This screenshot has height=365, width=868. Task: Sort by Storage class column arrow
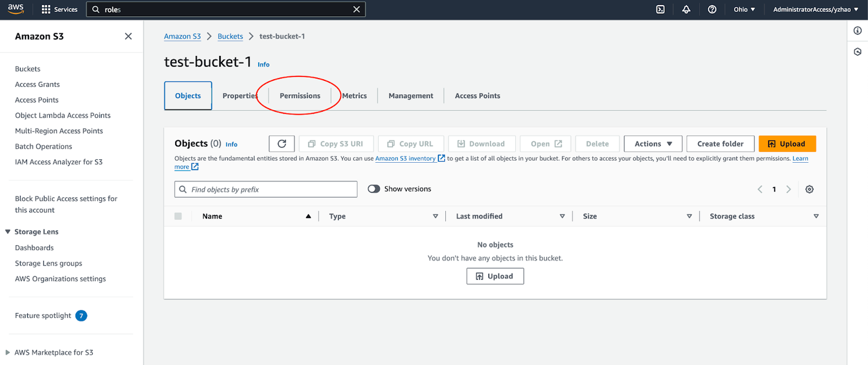[816, 216]
